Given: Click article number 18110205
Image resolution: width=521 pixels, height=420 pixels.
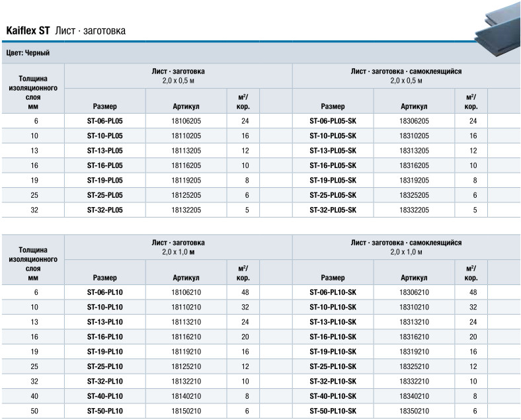Looking at the screenshot, I should click(x=186, y=136).
